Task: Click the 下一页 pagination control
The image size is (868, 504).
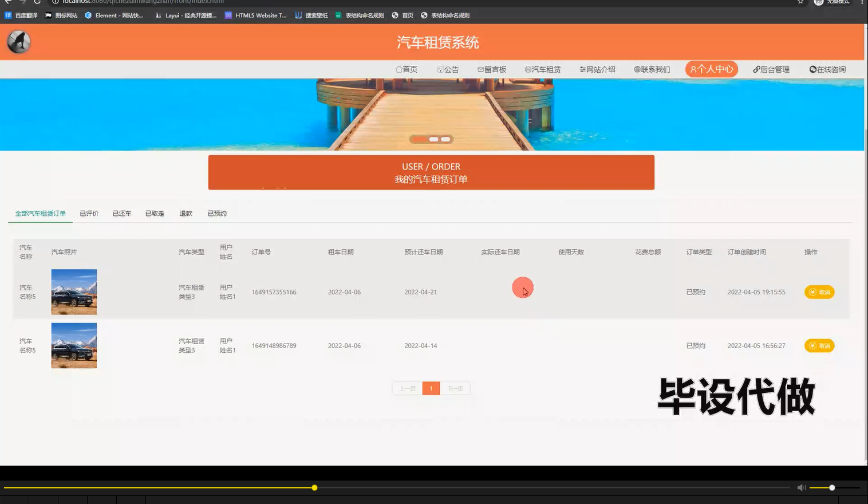Action: [x=455, y=388]
